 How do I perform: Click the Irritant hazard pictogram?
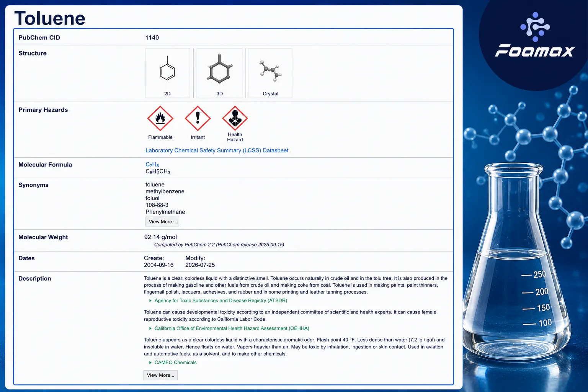click(198, 119)
